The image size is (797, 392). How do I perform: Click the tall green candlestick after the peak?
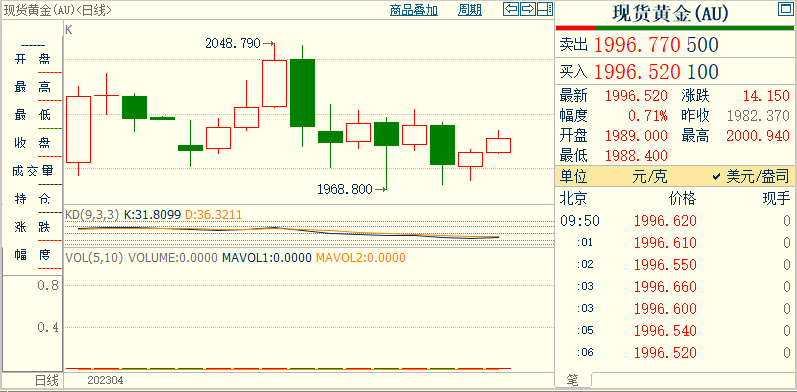302,93
